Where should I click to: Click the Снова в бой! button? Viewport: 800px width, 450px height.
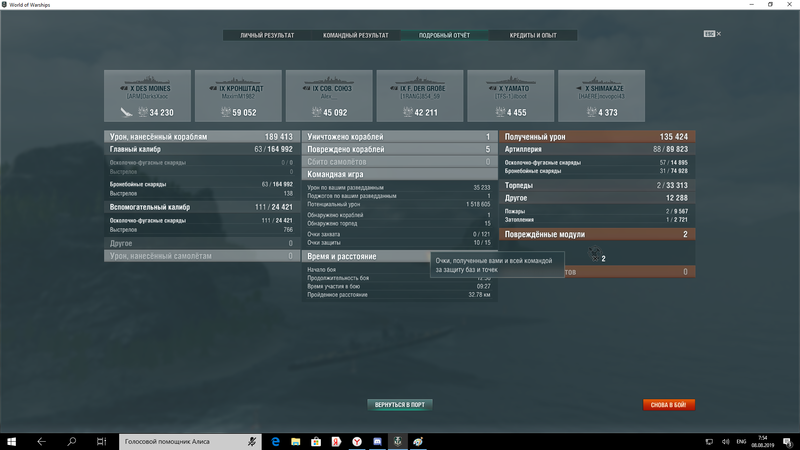(x=668, y=405)
